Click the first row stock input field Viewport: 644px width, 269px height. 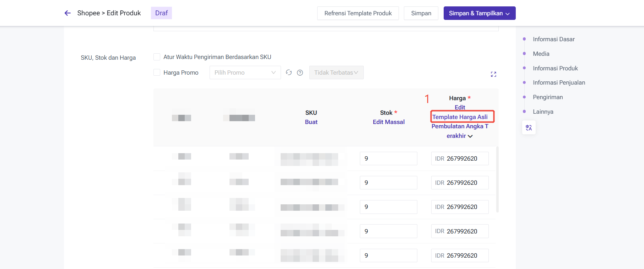click(388, 158)
